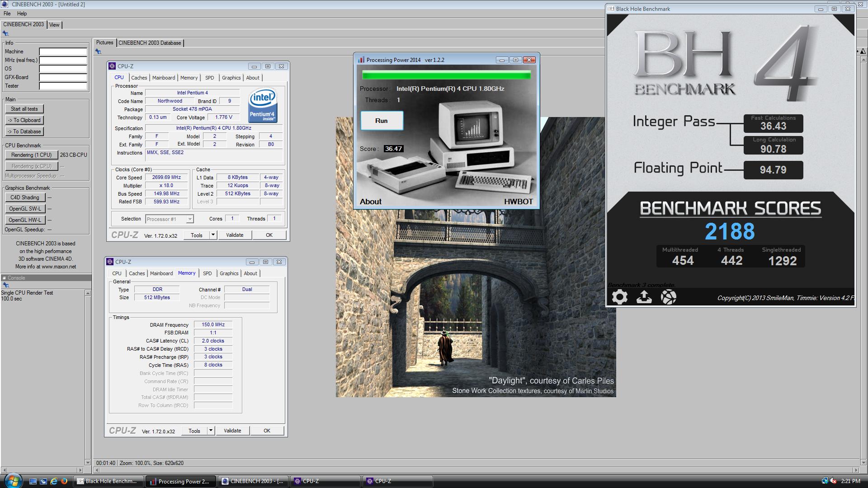The image size is (868, 488).
Task: Click OK in bottom CPU-Z window
Action: [267, 431]
